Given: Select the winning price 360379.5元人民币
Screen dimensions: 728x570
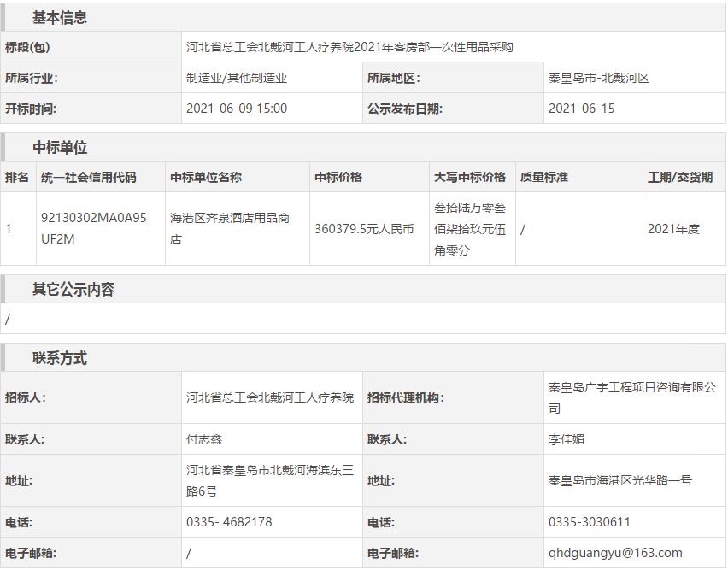Looking at the screenshot, I should tap(364, 229).
